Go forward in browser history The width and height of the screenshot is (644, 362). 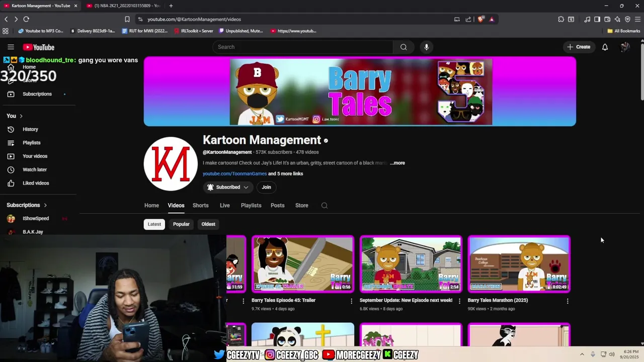click(16, 19)
